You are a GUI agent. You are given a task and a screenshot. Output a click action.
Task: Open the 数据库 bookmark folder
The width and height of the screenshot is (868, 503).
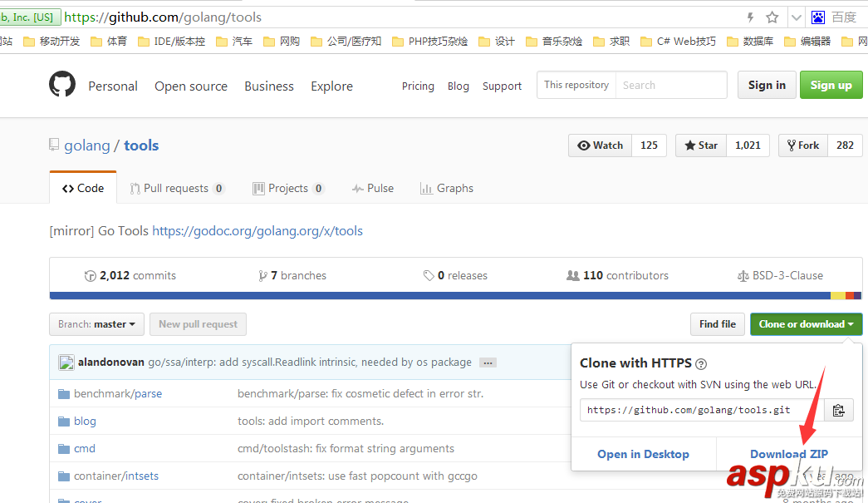(x=750, y=42)
